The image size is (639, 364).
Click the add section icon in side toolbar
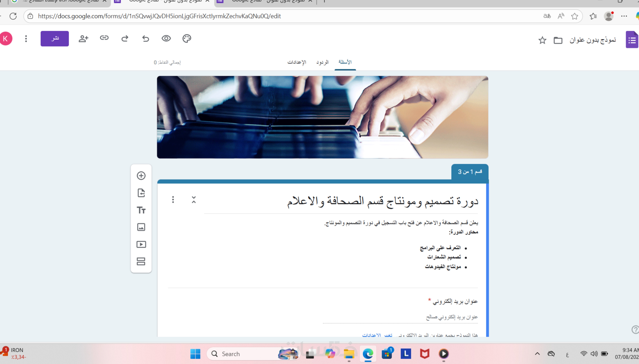[141, 261]
